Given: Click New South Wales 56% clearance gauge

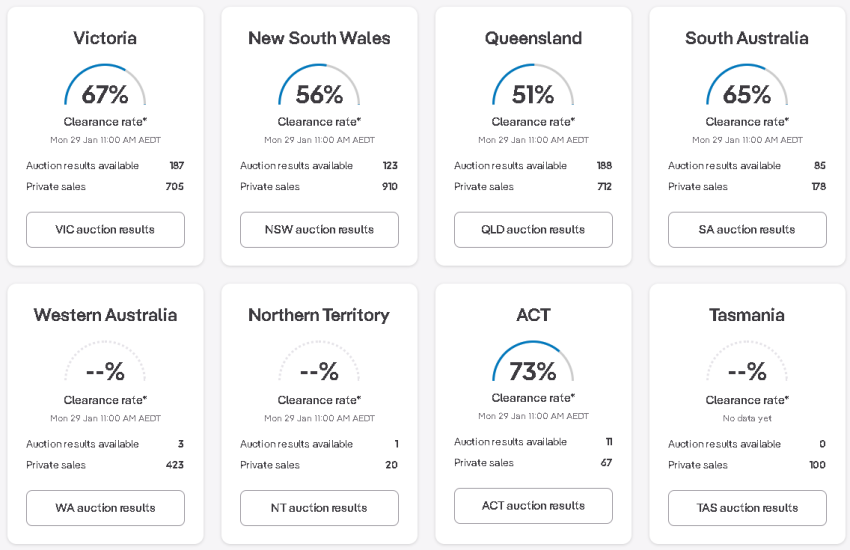Looking at the screenshot, I should [319, 86].
